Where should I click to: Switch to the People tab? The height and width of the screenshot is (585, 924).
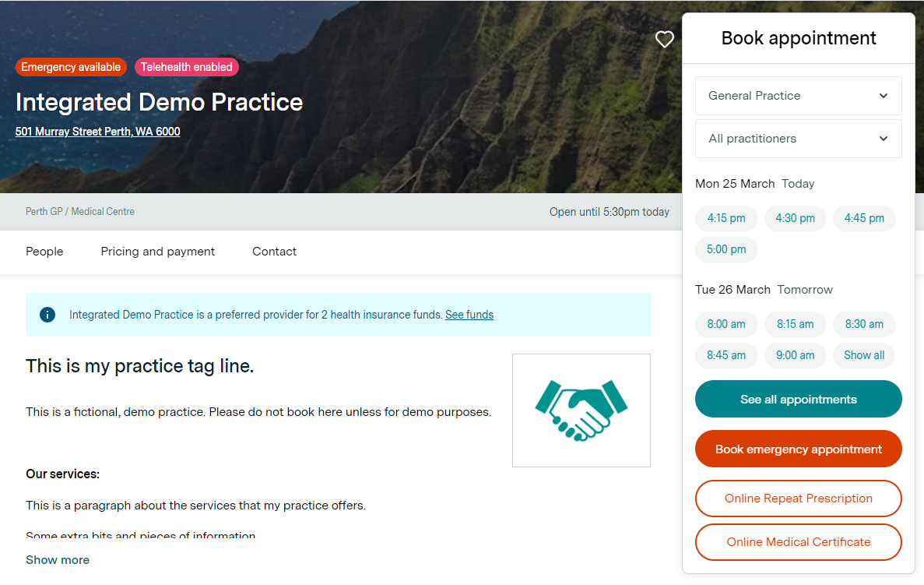44,252
